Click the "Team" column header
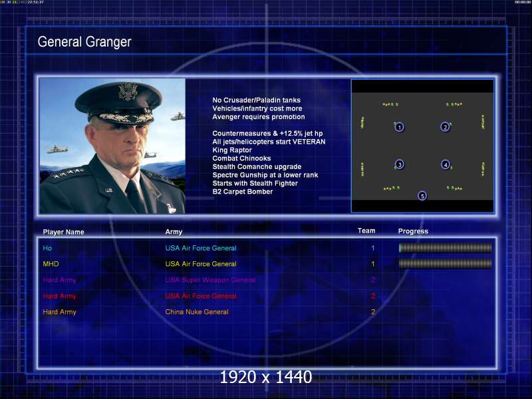 (x=366, y=231)
